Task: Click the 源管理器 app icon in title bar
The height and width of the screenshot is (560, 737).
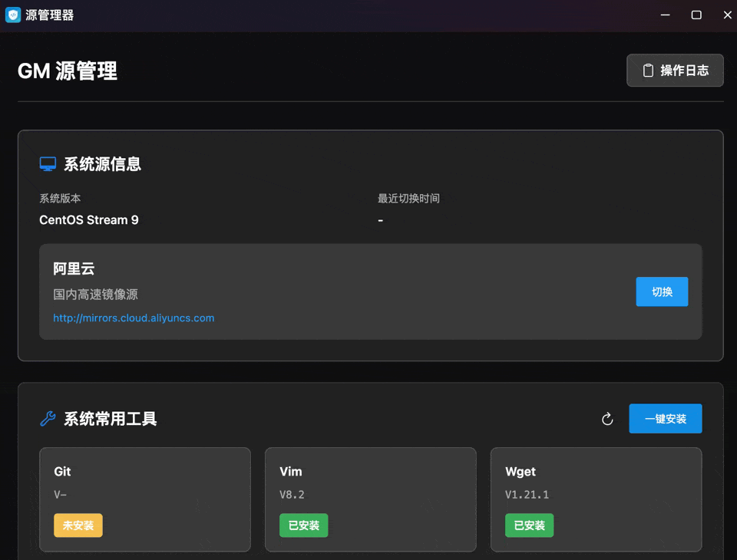Action: pyautogui.click(x=13, y=15)
